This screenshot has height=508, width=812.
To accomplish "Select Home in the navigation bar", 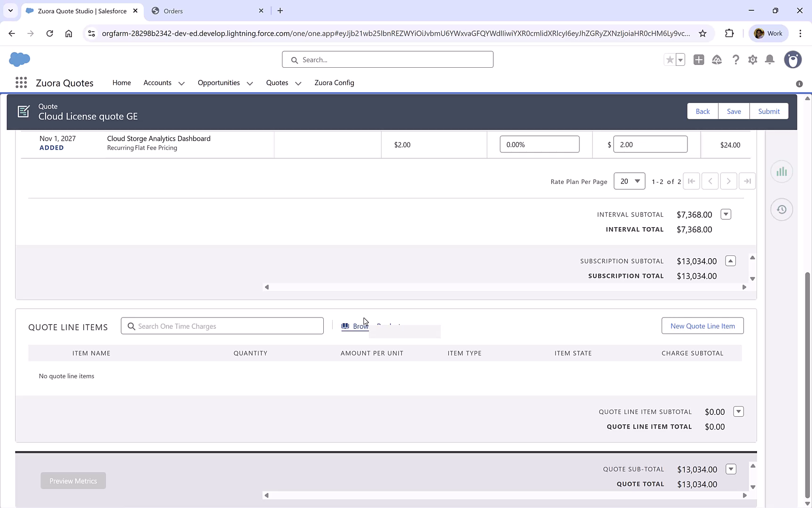I will click(121, 83).
